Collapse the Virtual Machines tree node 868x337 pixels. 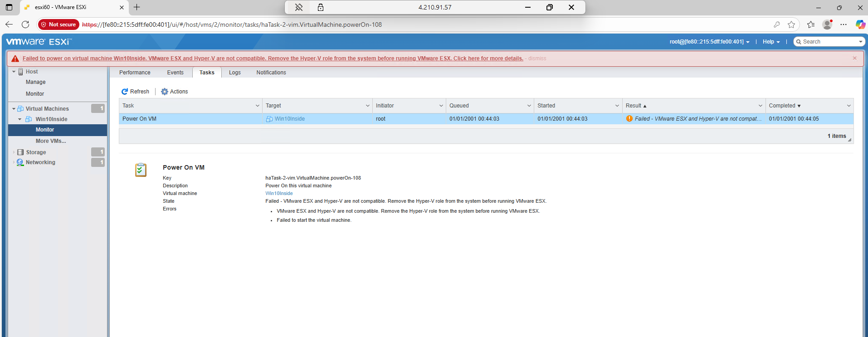[14, 109]
